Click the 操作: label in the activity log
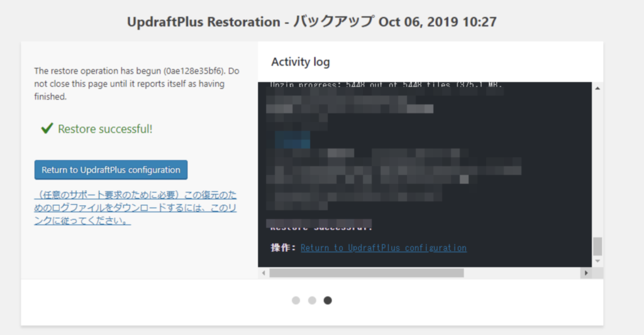The image size is (644, 335). (283, 247)
